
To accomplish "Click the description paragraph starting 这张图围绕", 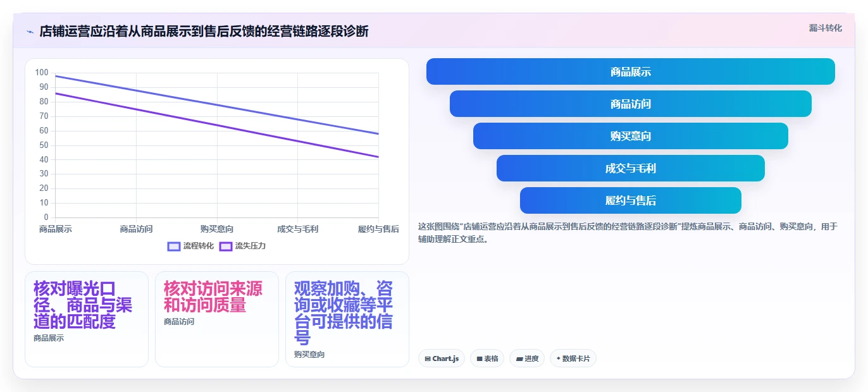I will click(628, 233).
